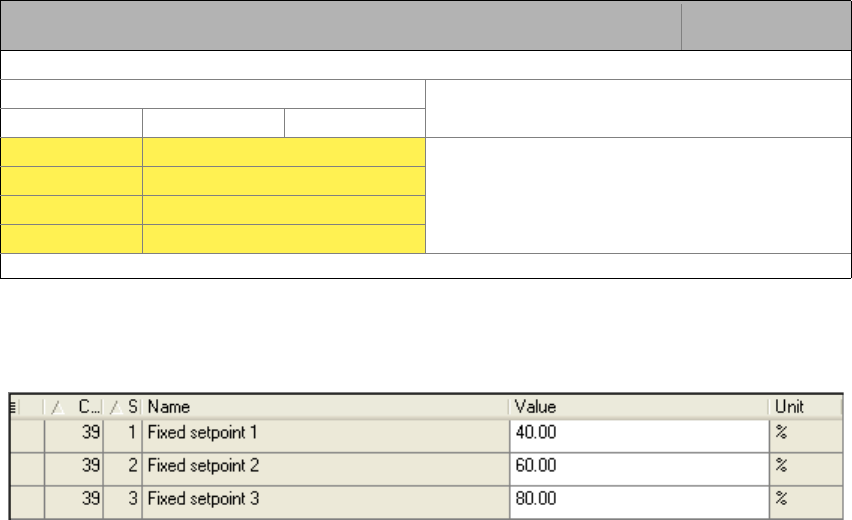Sort by the C... column header
The width and height of the screenshot is (852, 520).
(73, 407)
